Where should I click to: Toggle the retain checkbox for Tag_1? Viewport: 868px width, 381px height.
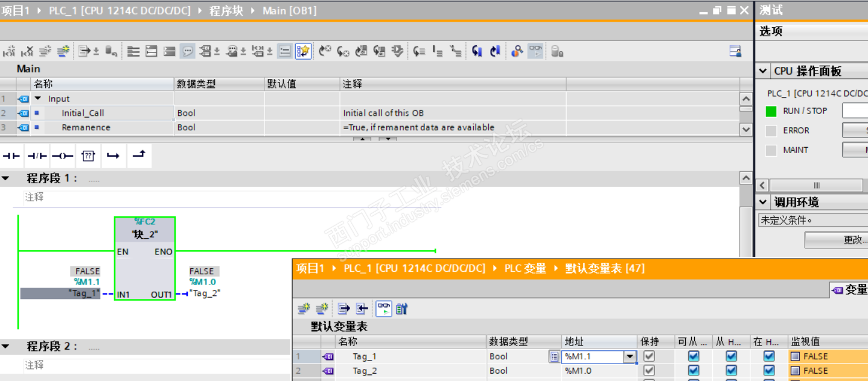[x=649, y=356]
